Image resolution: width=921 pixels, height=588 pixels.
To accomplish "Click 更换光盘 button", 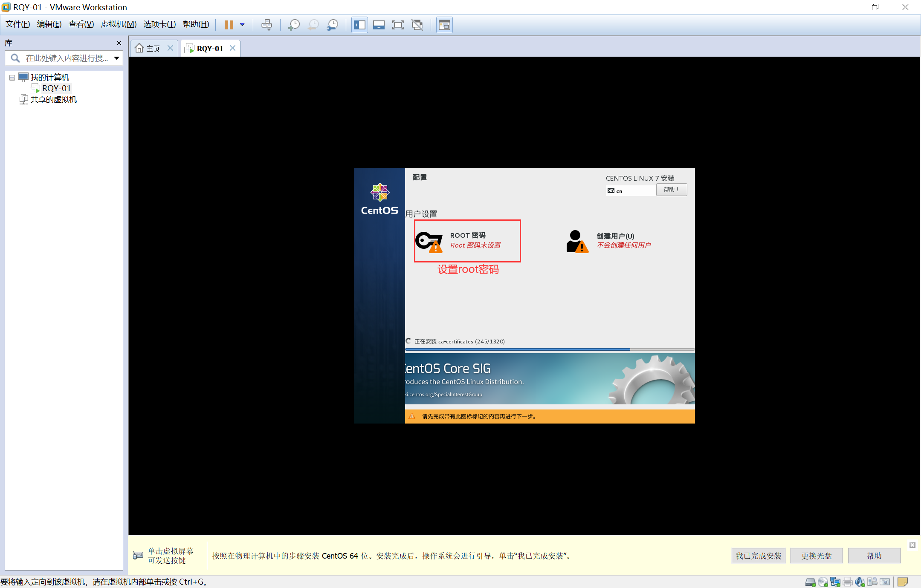I will coord(816,556).
